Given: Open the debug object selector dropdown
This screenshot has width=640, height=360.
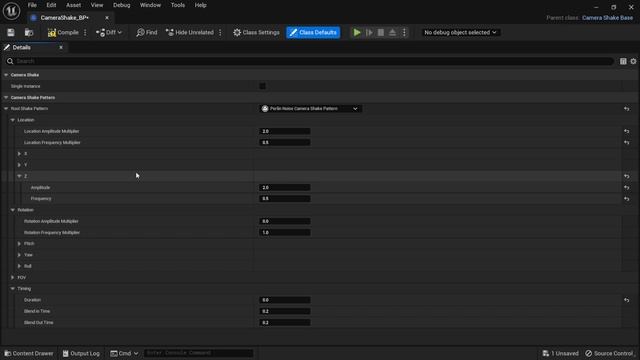Looking at the screenshot, I should [x=460, y=32].
